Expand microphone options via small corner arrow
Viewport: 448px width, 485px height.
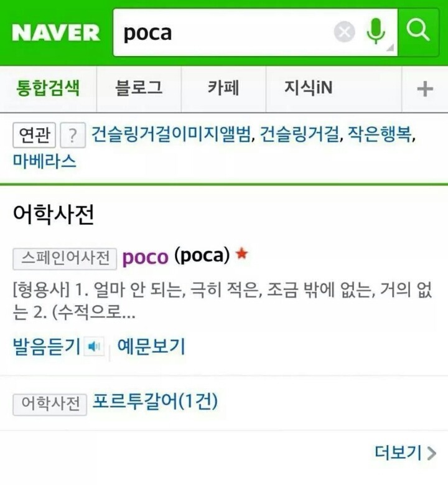[x=390, y=48]
